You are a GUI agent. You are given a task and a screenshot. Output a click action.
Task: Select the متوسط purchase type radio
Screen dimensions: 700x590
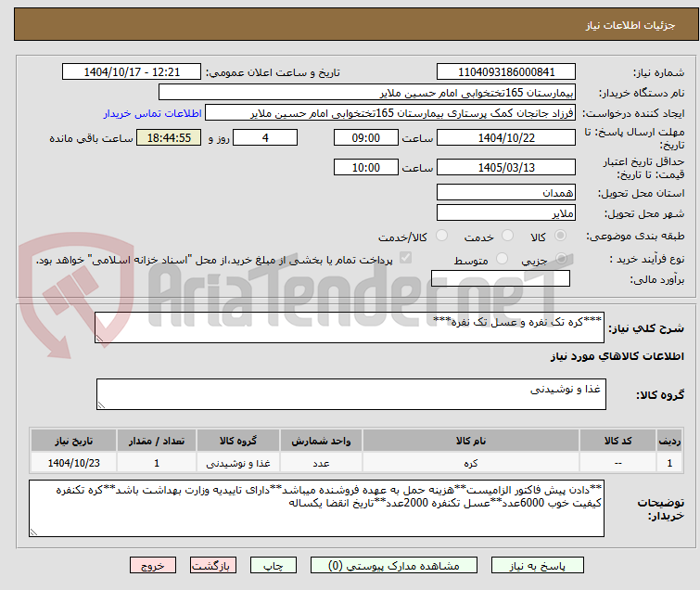(x=503, y=259)
